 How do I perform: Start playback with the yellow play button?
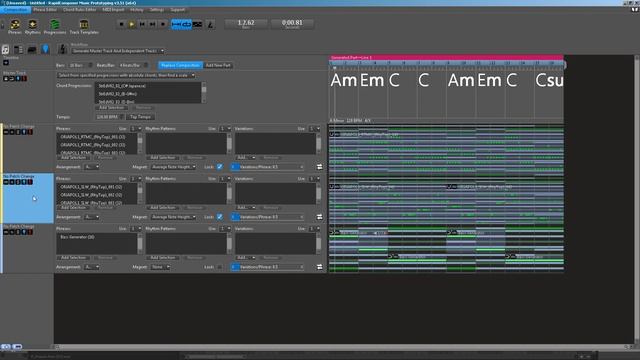(x=131, y=24)
